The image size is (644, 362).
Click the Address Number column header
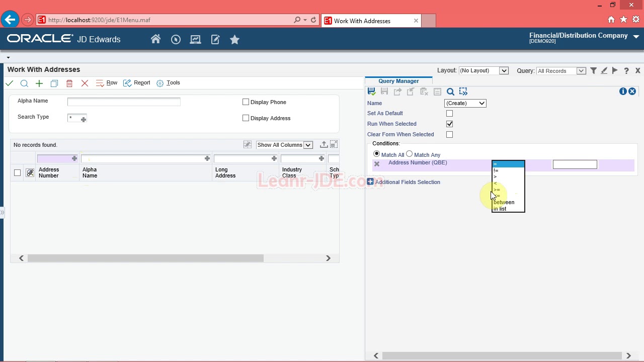pyautogui.click(x=49, y=172)
